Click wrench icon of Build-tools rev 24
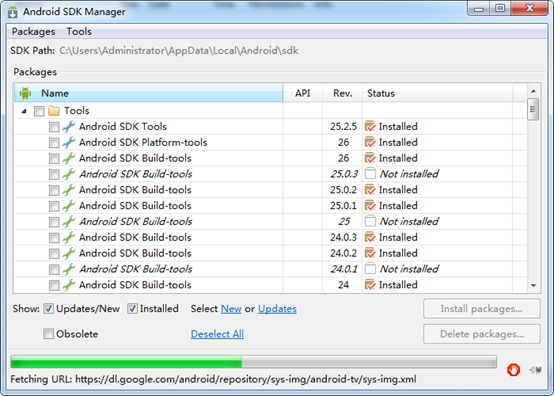This screenshot has height=396, width=554. (69, 285)
